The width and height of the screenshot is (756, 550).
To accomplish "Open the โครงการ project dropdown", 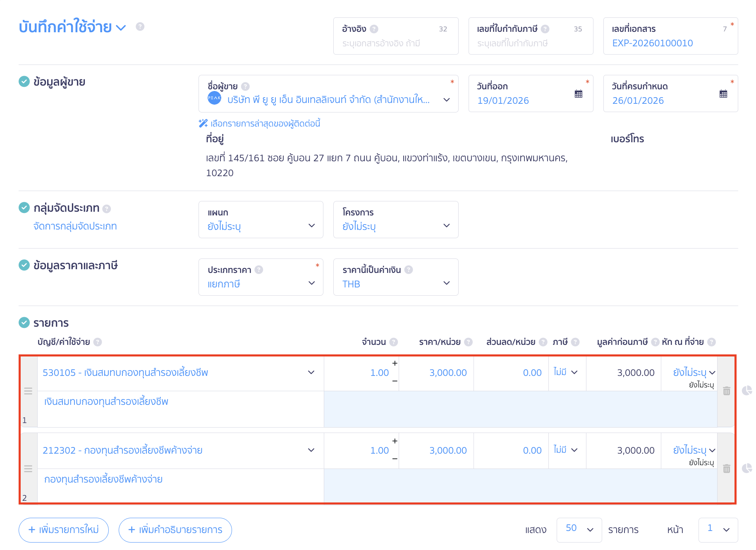I will pos(446,225).
